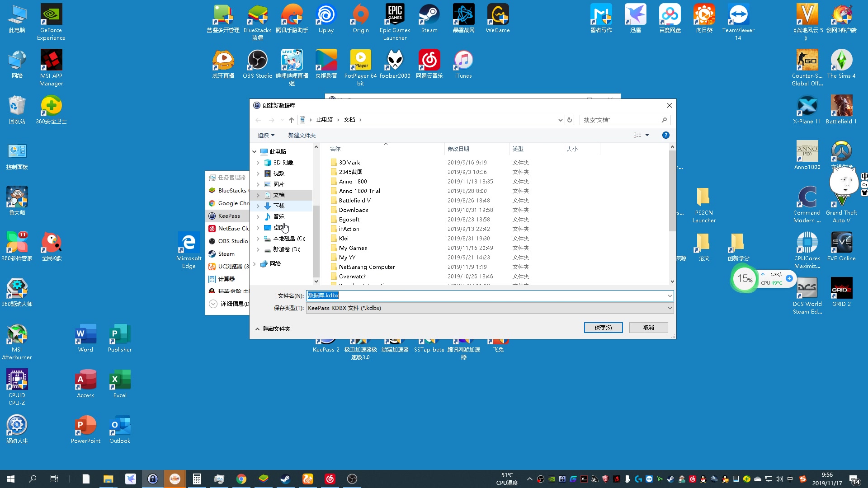Click 新建文件夹 to create folder
The height and width of the screenshot is (488, 868).
tap(301, 135)
